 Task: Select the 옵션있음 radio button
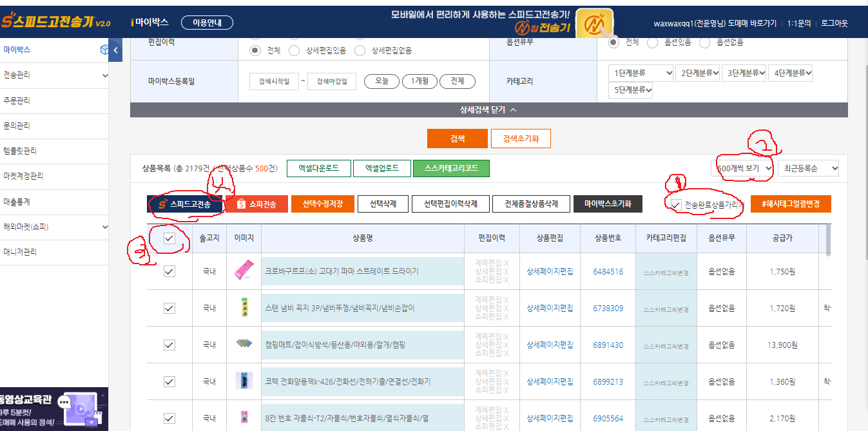click(x=652, y=42)
